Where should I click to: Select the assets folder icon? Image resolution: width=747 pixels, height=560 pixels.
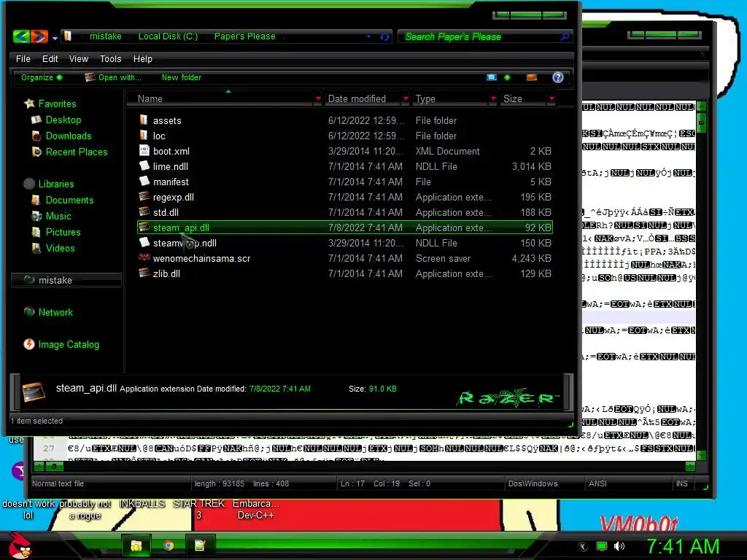click(x=144, y=120)
